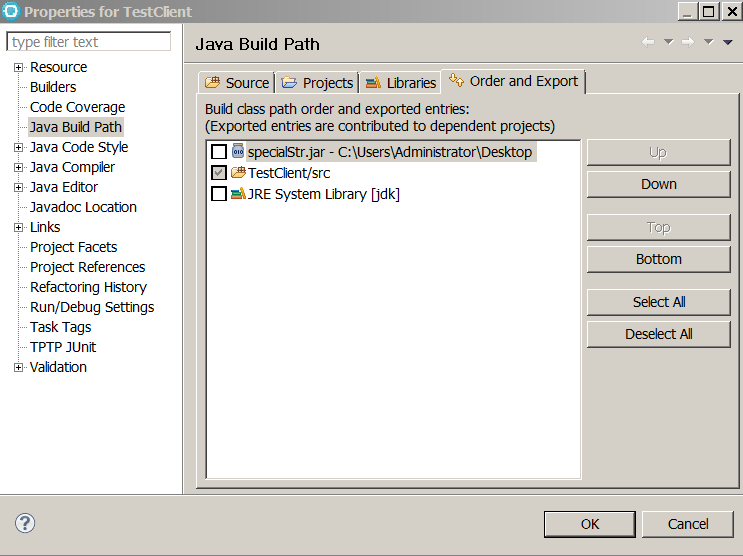Confirm with the OK button
743x556 pixels.
coord(590,524)
